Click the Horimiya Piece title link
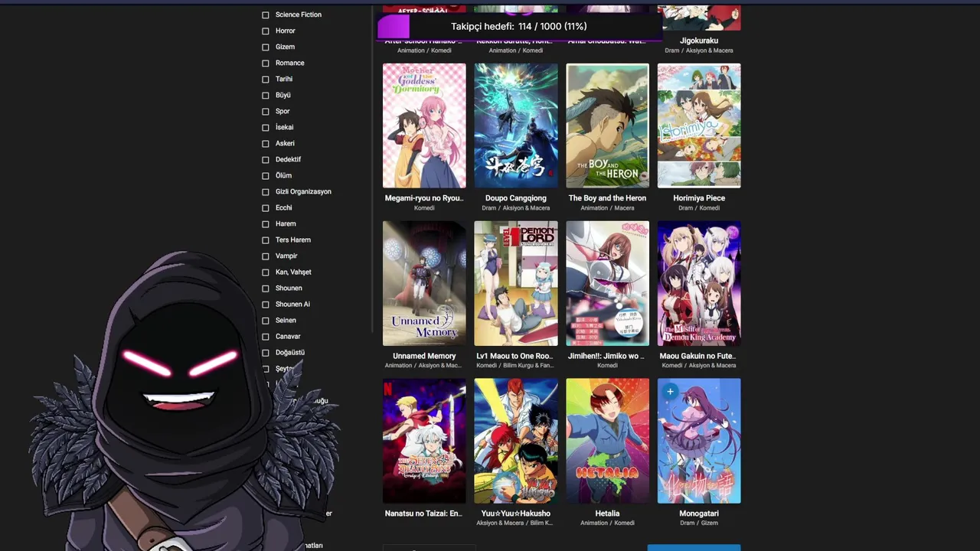 coord(699,198)
